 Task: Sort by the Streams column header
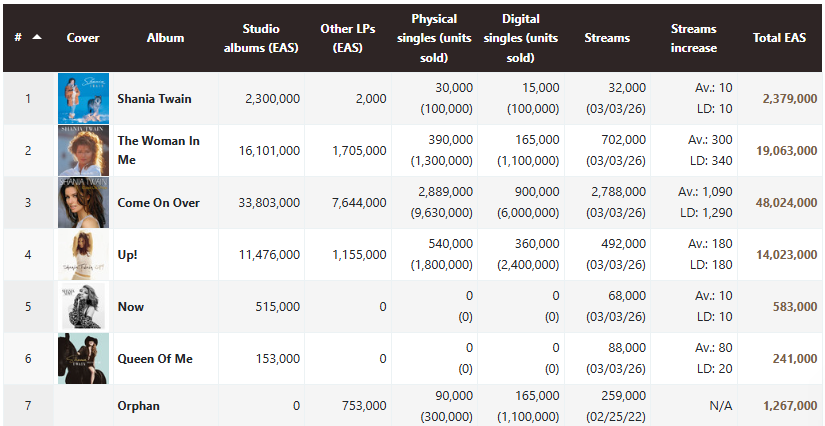pyautogui.click(x=607, y=38)
